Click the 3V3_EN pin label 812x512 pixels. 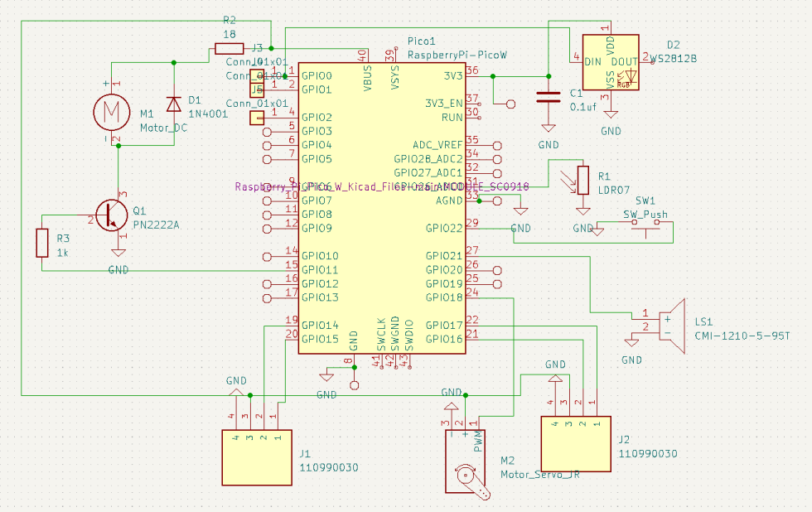[443, 104]
